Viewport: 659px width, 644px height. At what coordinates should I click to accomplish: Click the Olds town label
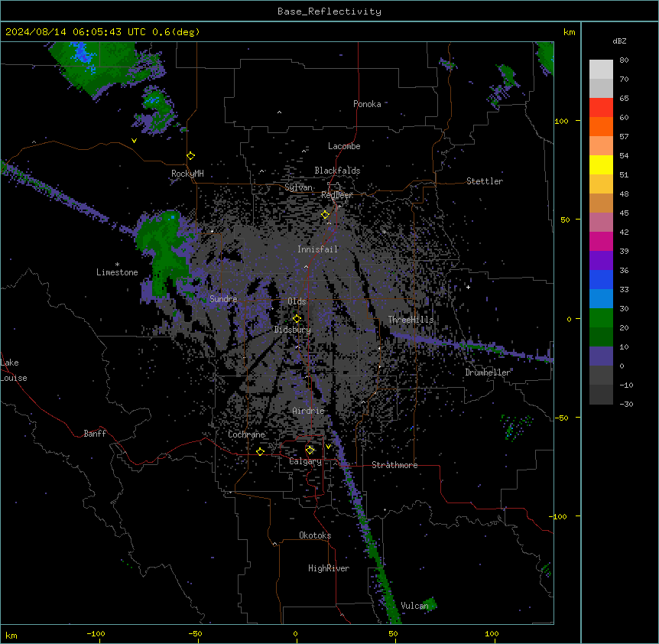[x=297, y=301]
